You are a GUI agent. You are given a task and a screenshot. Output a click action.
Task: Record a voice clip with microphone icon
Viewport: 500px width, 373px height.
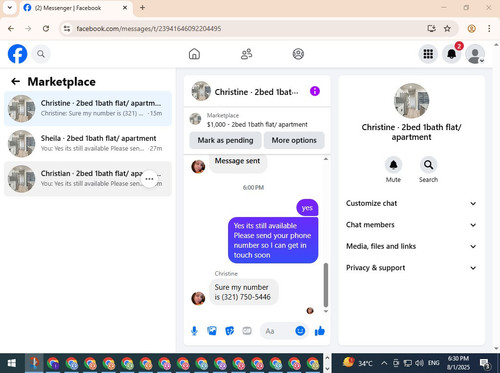coord(194,331)
